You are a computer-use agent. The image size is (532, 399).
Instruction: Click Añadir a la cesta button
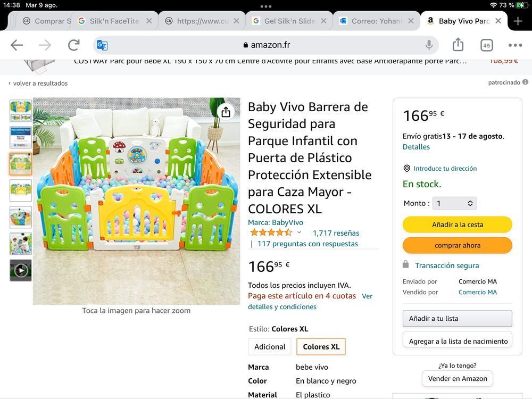[458, 225]
